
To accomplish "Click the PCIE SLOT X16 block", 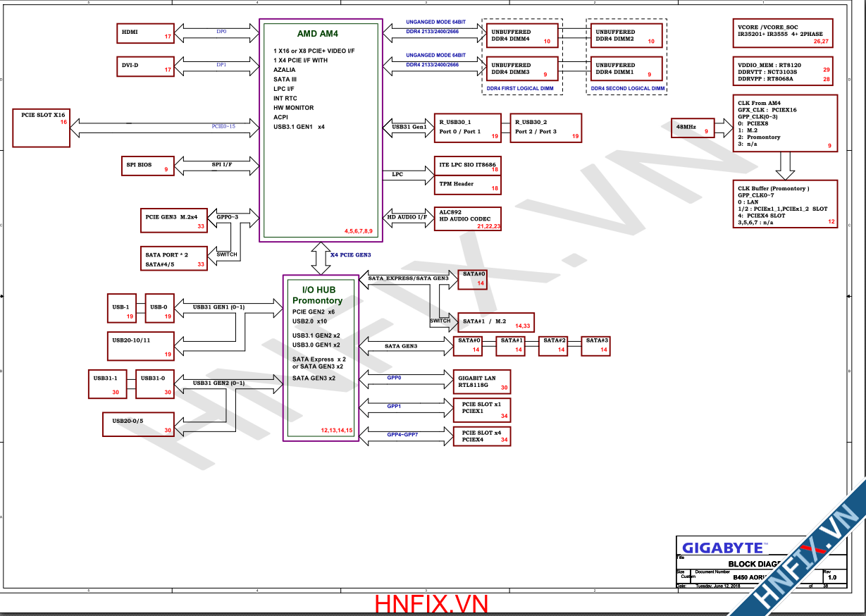I will point(42,128).
